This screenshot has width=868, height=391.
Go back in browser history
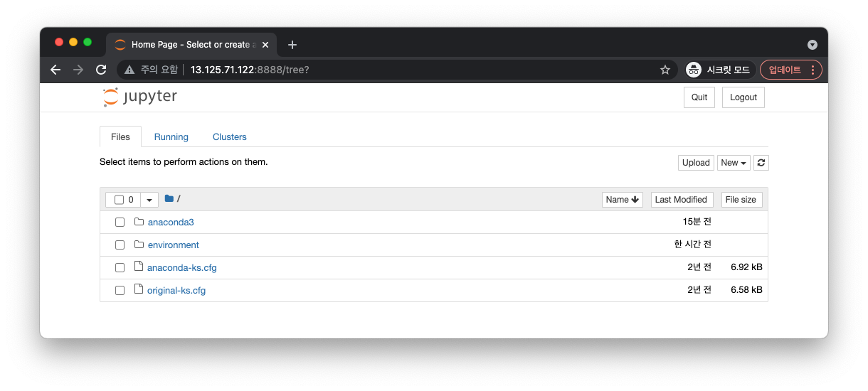tap(55, 70)
